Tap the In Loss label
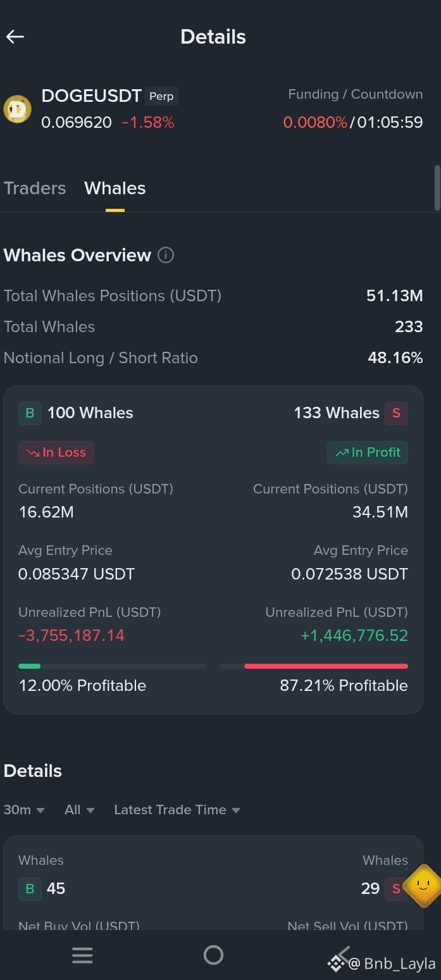Image resolution: width=441 pixels, height=980 pixels. point(56,452)
